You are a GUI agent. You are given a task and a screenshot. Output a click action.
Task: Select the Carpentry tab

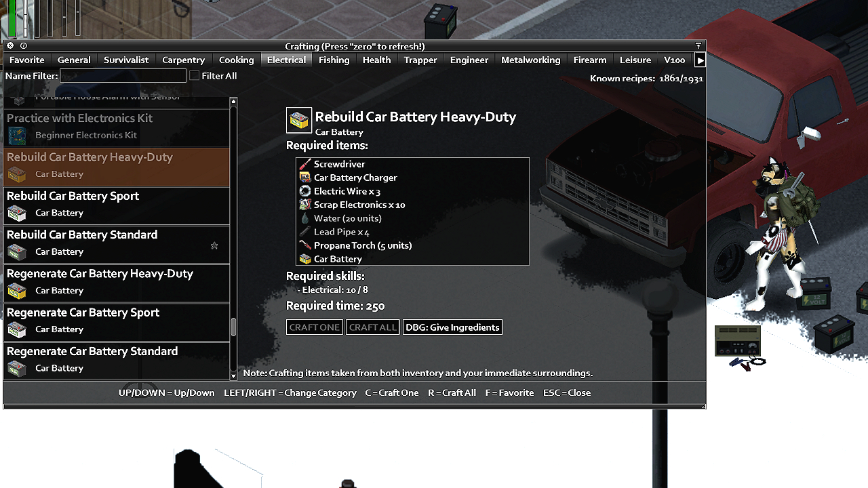pos(184,60)
